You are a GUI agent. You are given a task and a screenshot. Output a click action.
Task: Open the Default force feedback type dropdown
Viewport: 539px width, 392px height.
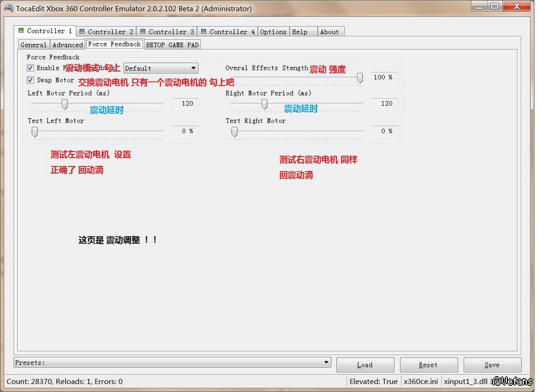[161, 68]
